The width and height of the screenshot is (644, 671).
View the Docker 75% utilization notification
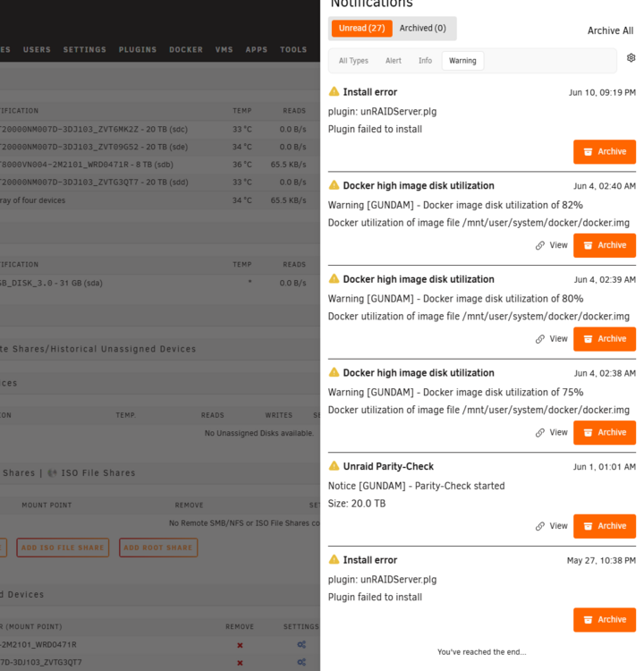[x=552, y=433]
